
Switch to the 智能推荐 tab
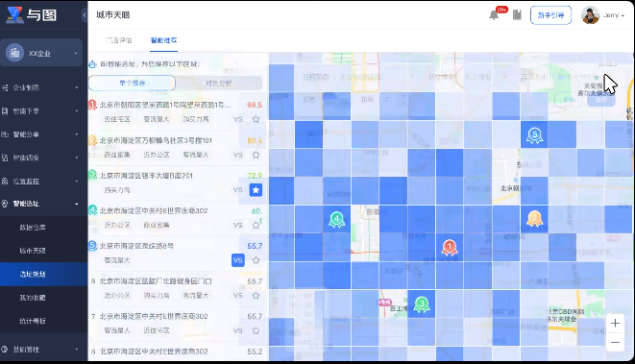point(163,40)
